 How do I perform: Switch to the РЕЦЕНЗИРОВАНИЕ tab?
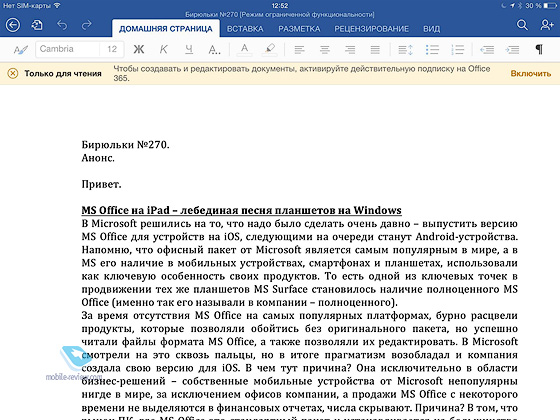click(x=371, y=29)
